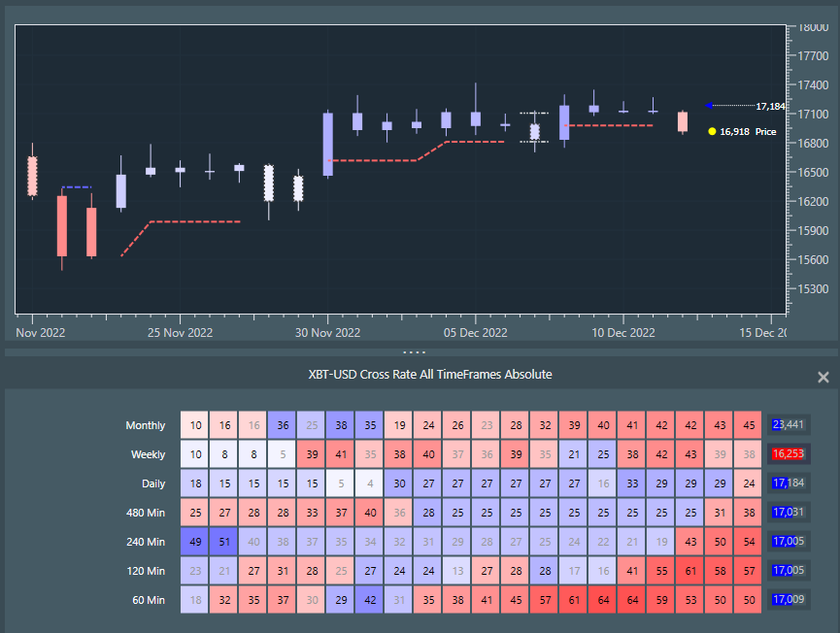This screenshot has width=840, height=633.
Task: Select the Weekly timeframe row label
Action: [x=148, y=454]
